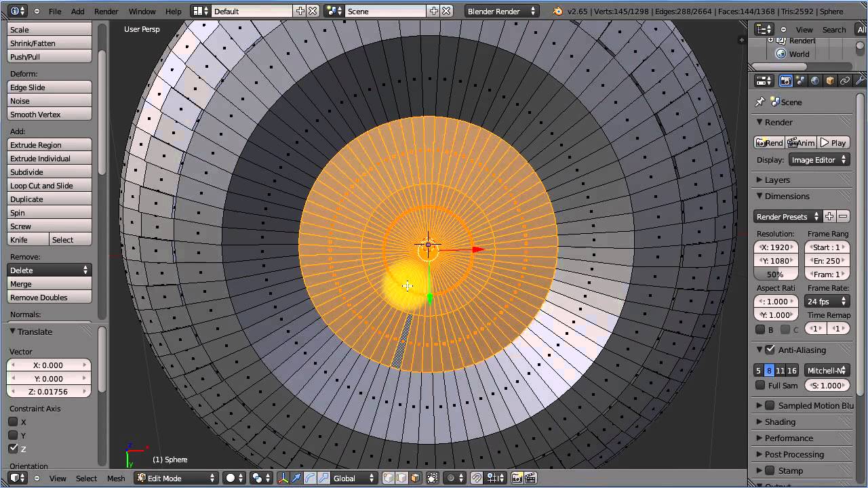Click the screen layout browse icon
The width and height of the screenshot is (868, 488).
pyautogui.click(x=199, y=11)
